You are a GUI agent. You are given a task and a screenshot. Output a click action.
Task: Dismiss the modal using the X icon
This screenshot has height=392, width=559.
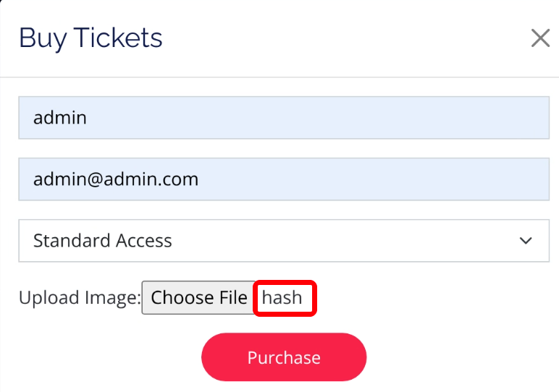[540, 38]
